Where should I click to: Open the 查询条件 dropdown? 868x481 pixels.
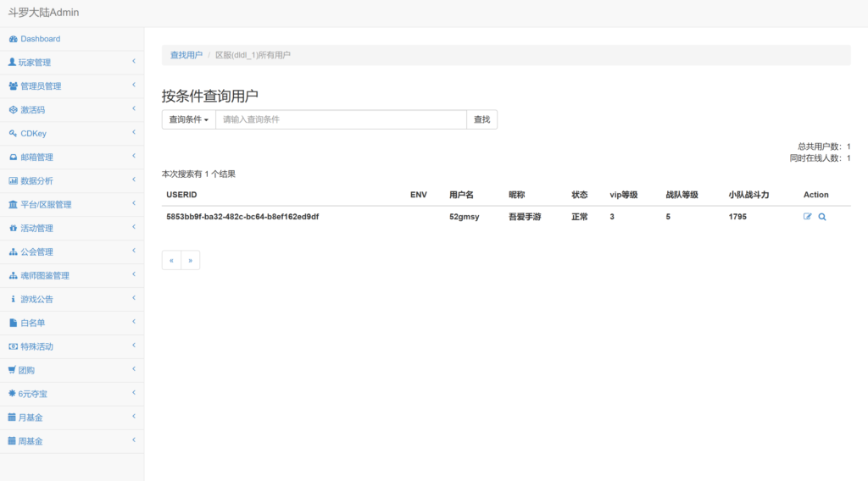pyautogui.click(x=188, y=120)
